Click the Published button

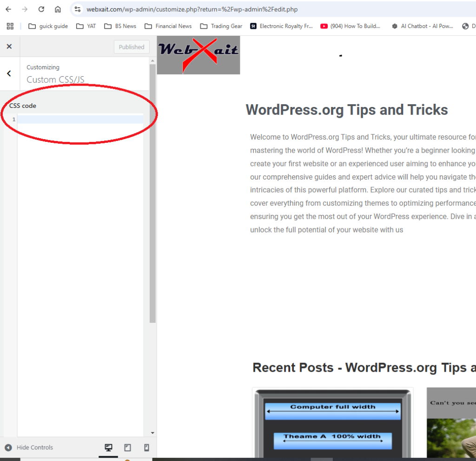[132, 47]
